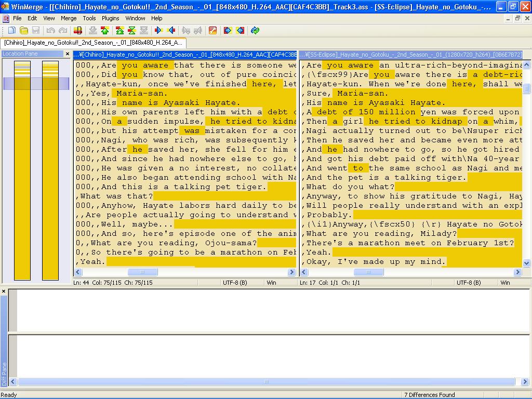
Task: Close the Diff Pane
Action: coord(4,291)
